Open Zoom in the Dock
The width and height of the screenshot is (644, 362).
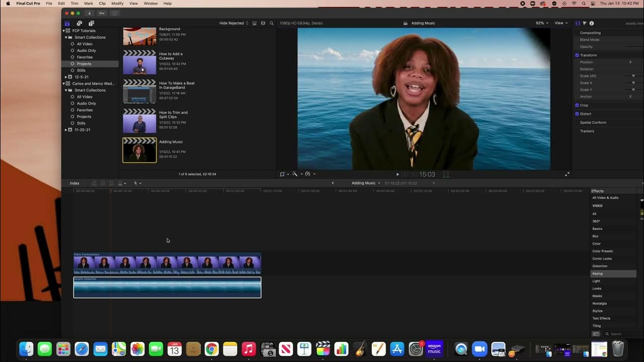[479, 349]
